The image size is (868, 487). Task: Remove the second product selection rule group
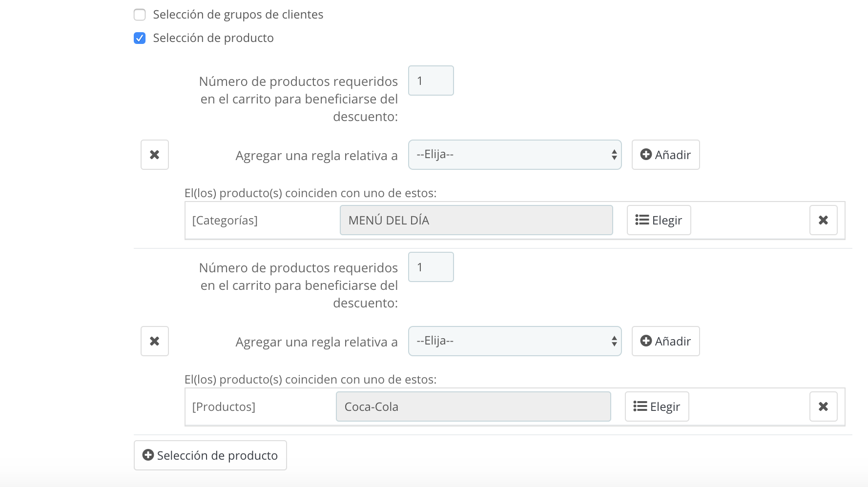(x=154, y=341)
